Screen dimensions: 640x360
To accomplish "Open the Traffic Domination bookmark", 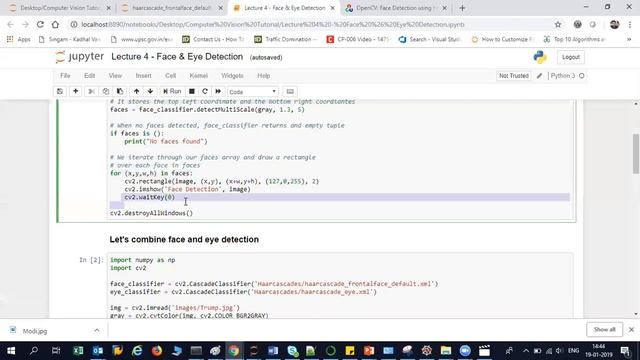I will [x=286, y=39].
